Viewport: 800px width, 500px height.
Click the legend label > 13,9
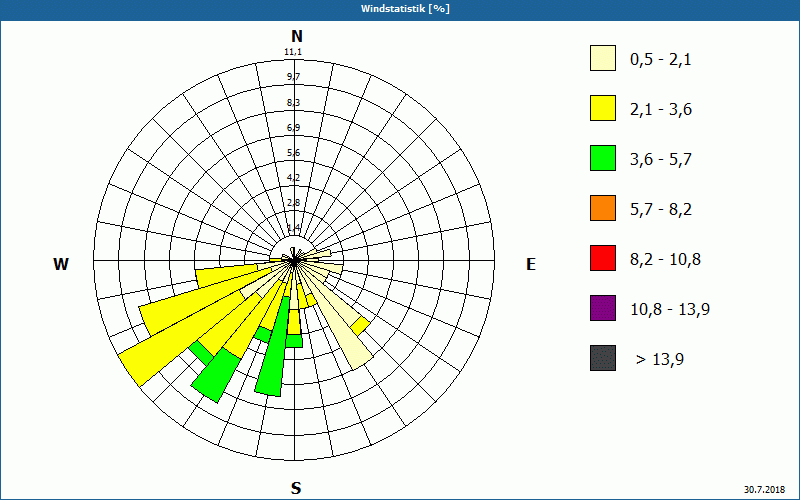click(x=660, y=360)
